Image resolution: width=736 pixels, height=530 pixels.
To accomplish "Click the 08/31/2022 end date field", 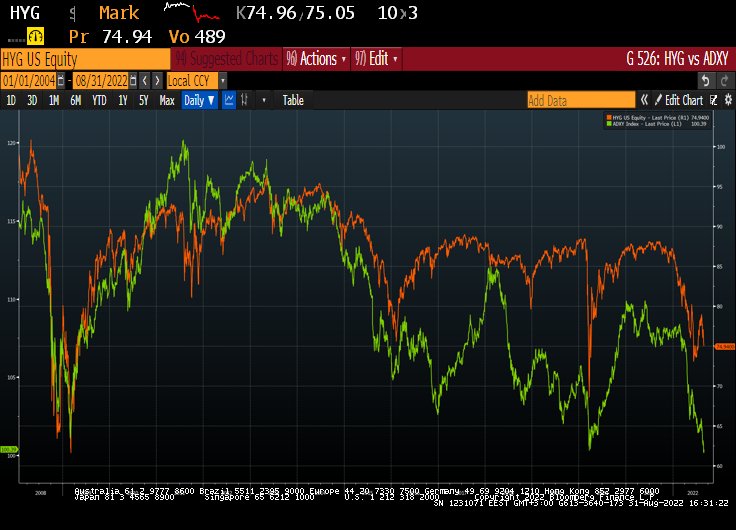I will (x=101, y=81).
